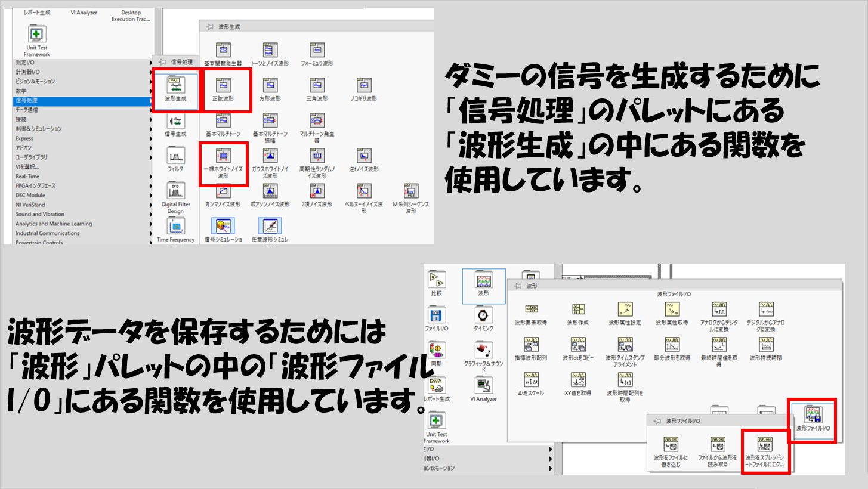Select 波形をスプレッドシートファイルにエクスポート VI

click(764, 445)
